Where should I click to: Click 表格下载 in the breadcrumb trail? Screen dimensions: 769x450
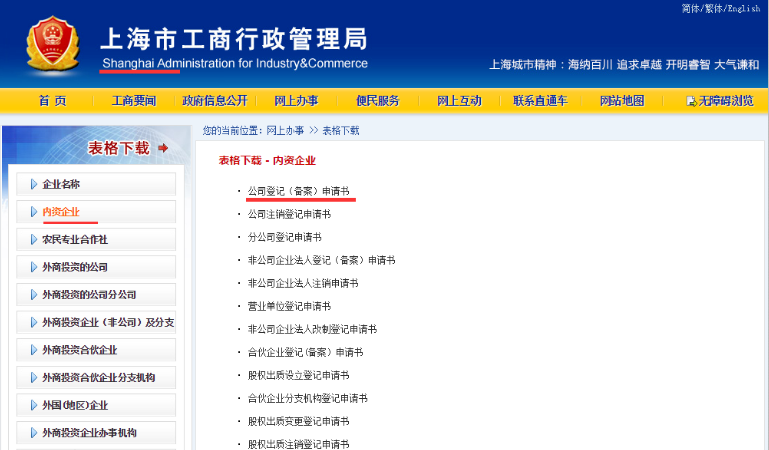click(341, 130)
